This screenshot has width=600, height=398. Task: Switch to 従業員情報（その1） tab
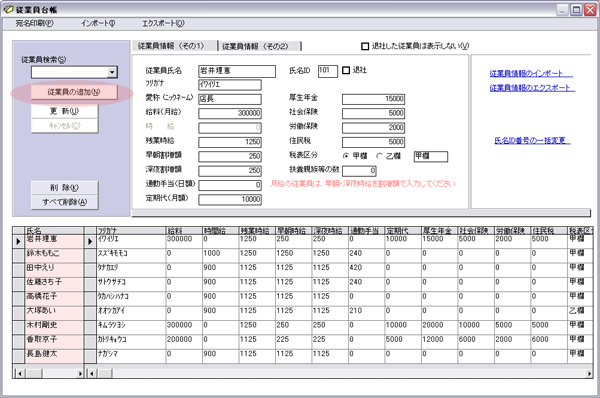pos(174,46)
